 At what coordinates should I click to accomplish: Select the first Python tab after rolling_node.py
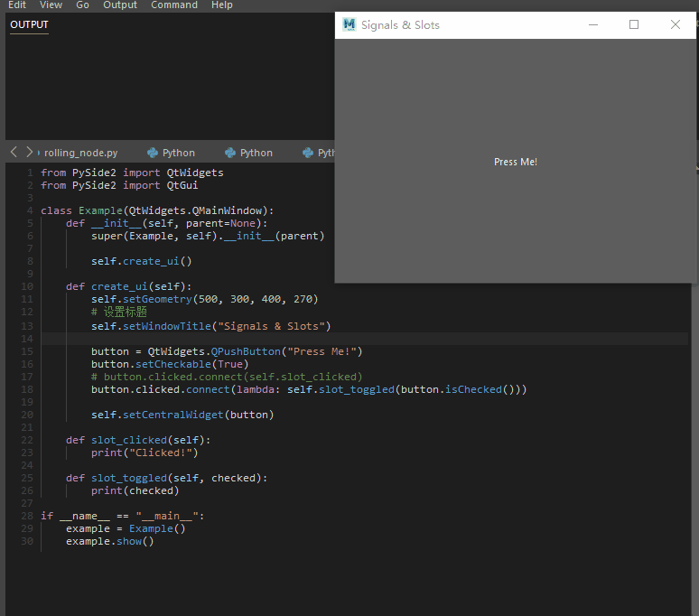pos(172,153)
